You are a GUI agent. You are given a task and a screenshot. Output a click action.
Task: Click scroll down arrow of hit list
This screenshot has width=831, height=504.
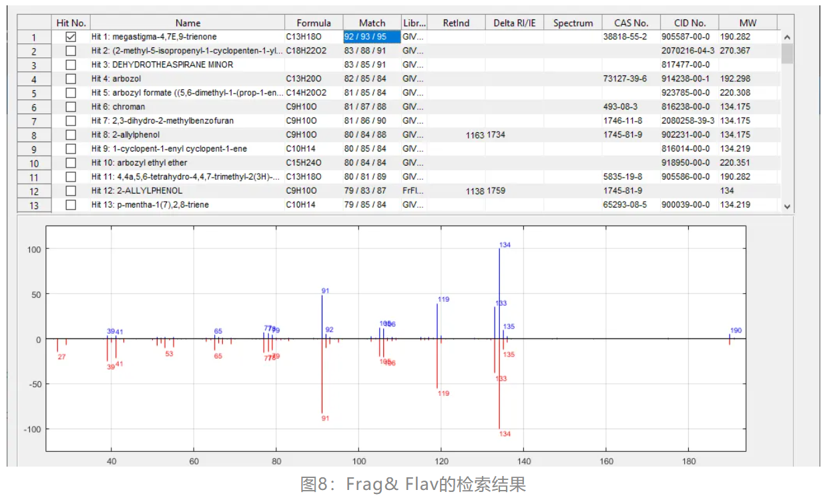[x=786, y=206]
